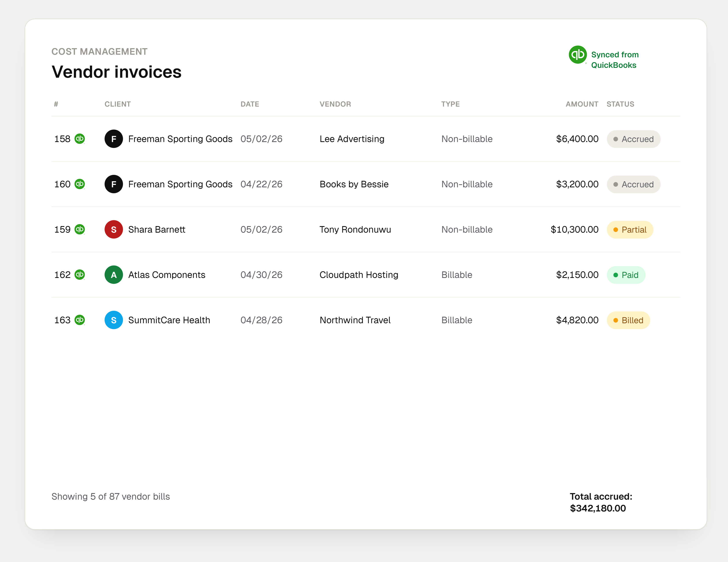Click the Cloudpath Hosting vendor

click(359, 275)
